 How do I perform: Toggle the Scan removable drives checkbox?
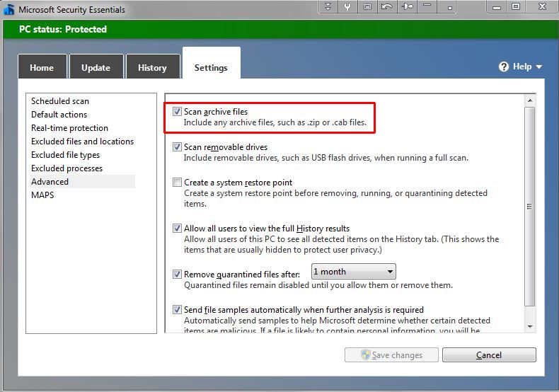tap(177, 146)
